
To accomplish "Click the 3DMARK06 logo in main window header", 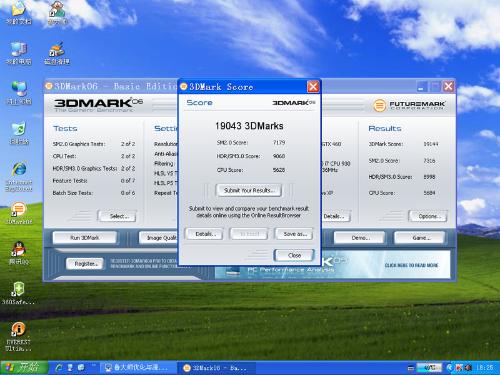I will (98, 105).
